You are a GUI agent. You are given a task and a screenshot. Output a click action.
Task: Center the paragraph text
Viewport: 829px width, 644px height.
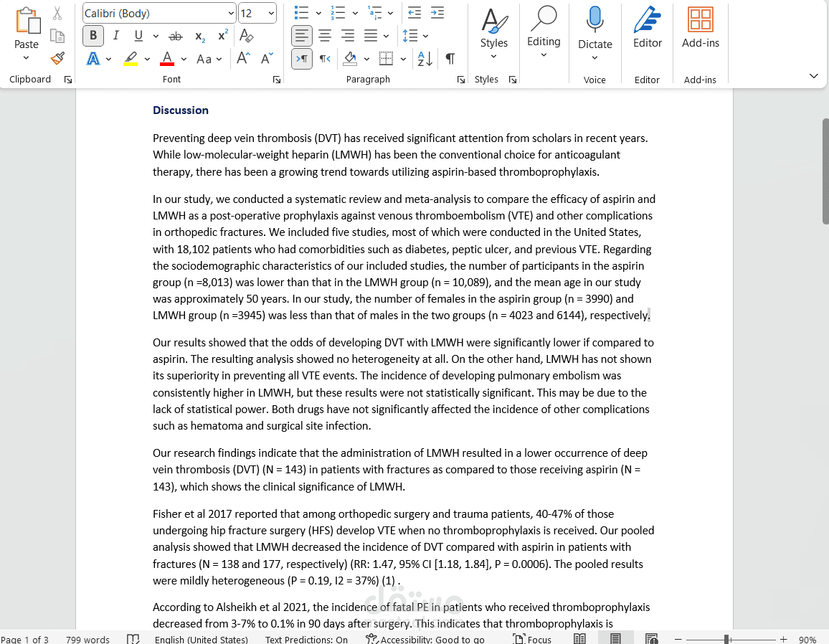click(325, 36)
